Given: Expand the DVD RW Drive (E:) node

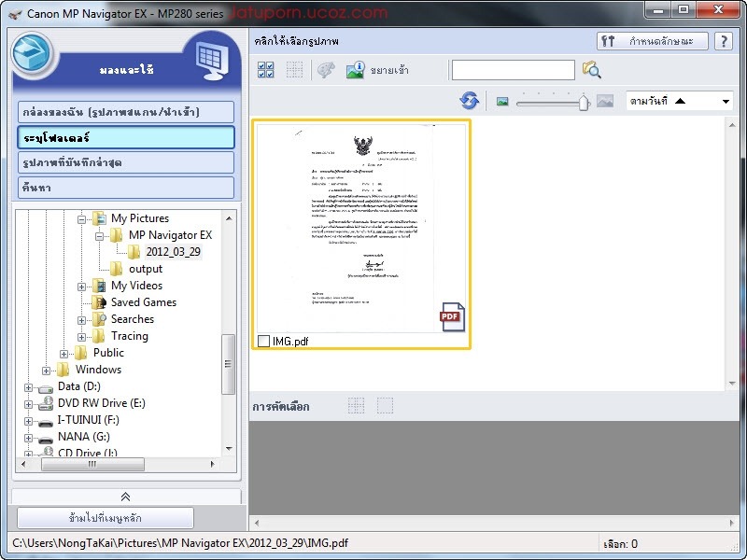Looking at the screenshot, I should [x=28, y=404].
